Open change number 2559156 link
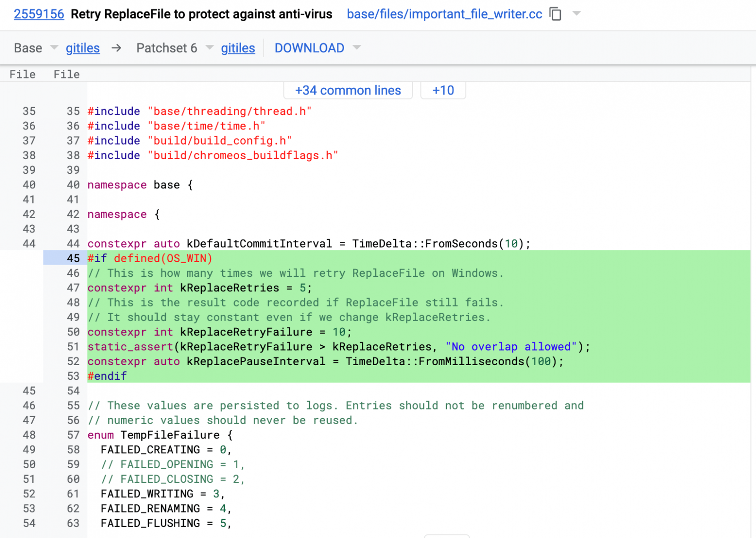 39,14
